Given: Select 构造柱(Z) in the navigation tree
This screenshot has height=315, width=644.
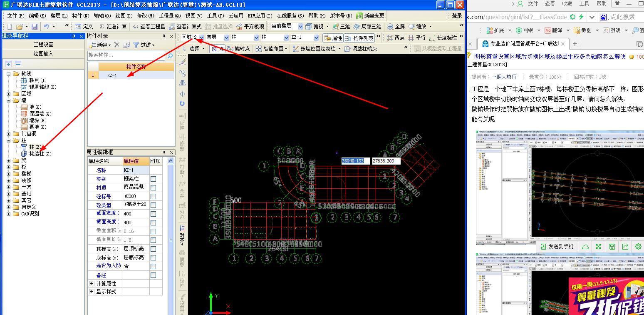Looking at the screenshot, I should click(40, 154).
